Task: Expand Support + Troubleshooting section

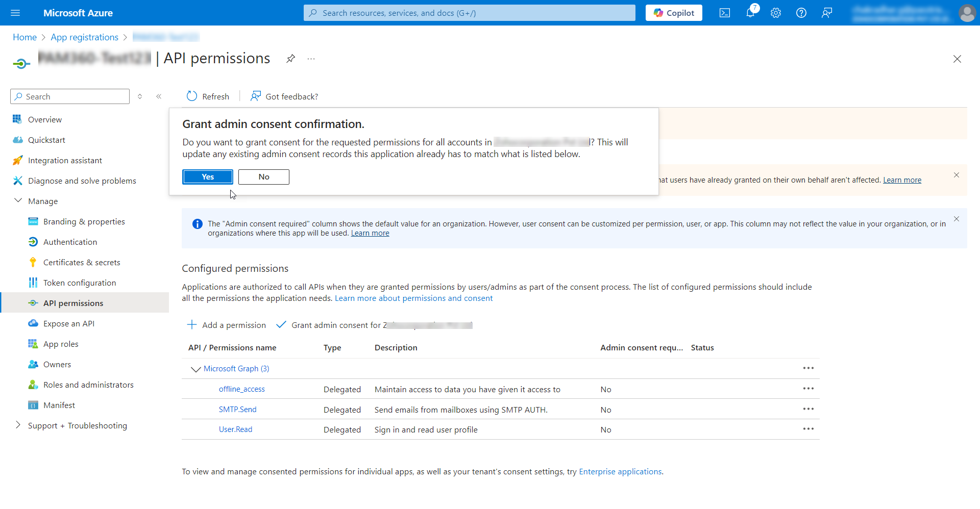Action: (x=18, y=425)
